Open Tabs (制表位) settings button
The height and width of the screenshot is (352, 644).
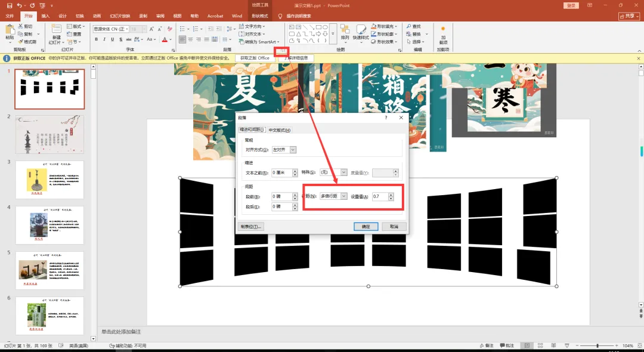click(250, 226)
